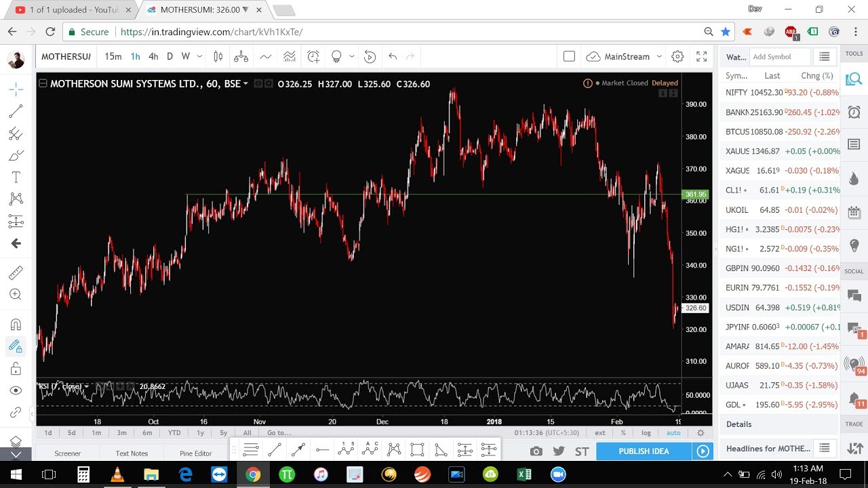Hide all drawing tools with eye icon

coord(16,390)
